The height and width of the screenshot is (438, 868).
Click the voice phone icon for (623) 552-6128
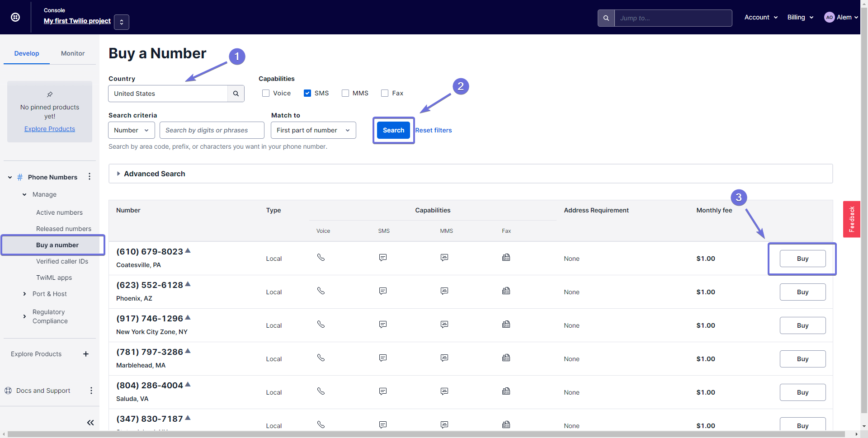point(321,291)
